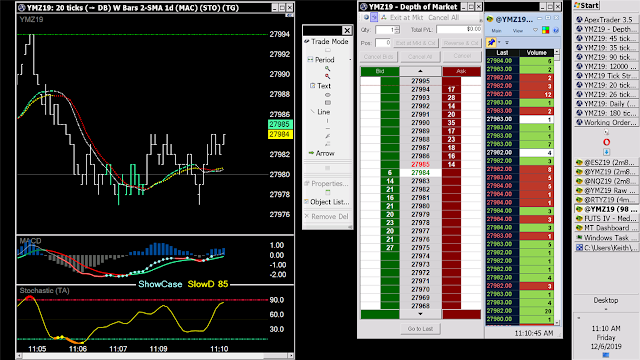Click the red zoom-out magnifier icon

tap(327, 76)
